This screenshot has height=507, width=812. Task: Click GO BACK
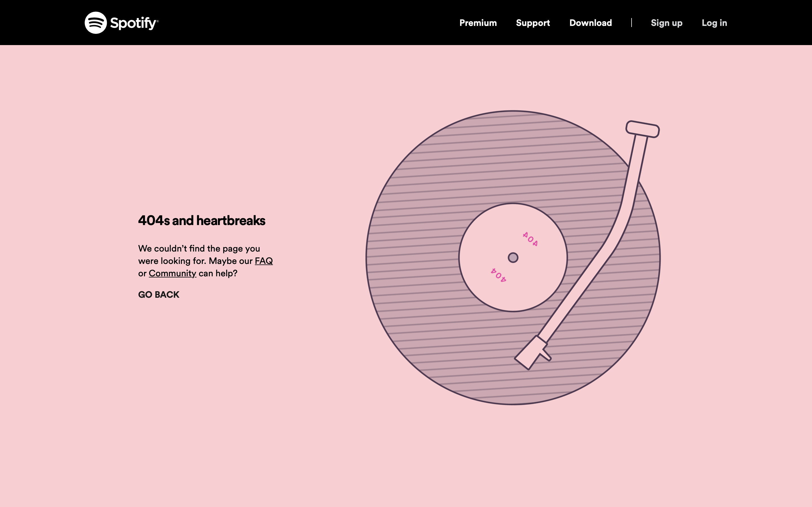tap(159, 295)
